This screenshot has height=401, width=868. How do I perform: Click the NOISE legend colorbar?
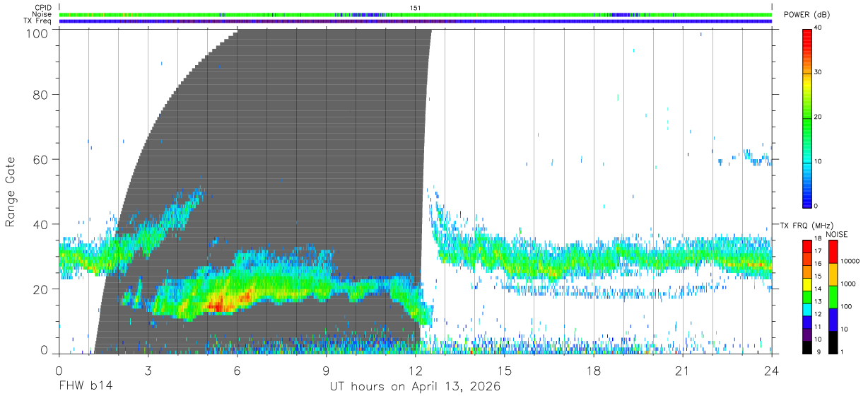833,296
